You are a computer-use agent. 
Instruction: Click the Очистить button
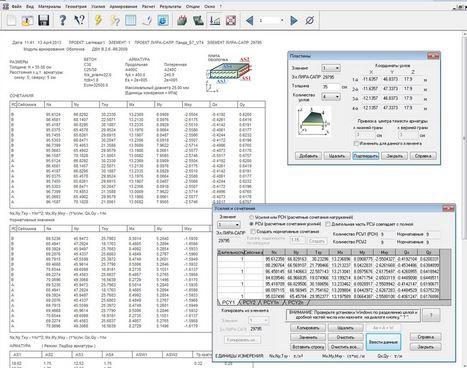click(345, 337)
